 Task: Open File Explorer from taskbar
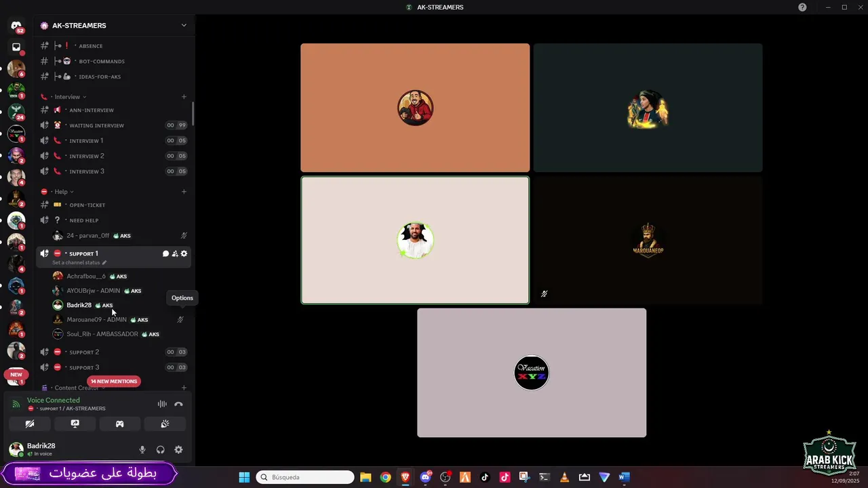[x=366, y=477]
